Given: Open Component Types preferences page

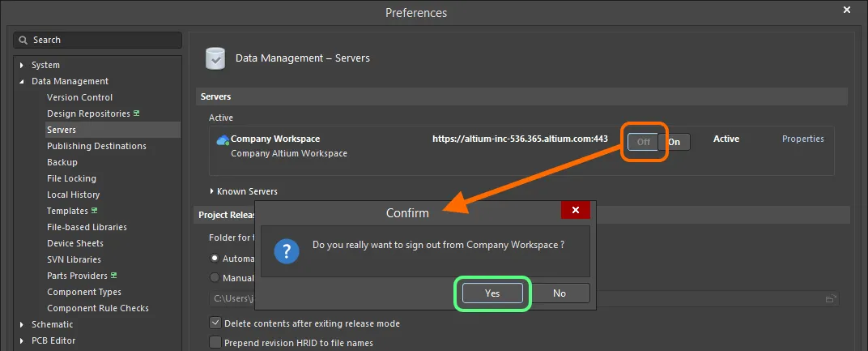Looking at the screenshot, I should pyautogui.click(x=84, y=292).
